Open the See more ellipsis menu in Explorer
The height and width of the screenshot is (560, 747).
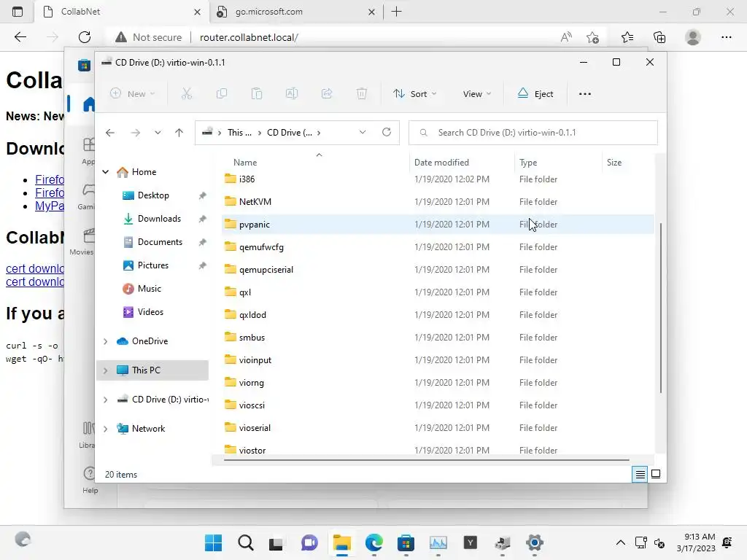585,94
